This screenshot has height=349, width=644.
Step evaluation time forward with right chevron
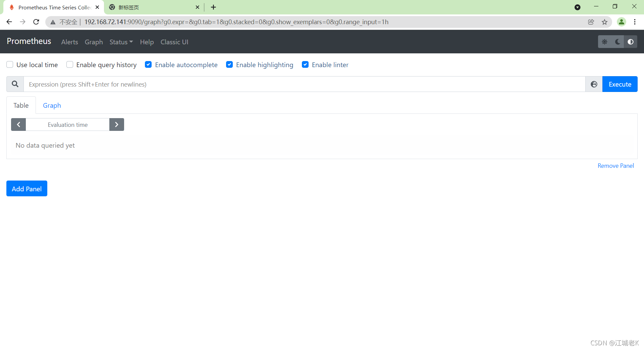[117, 124]
